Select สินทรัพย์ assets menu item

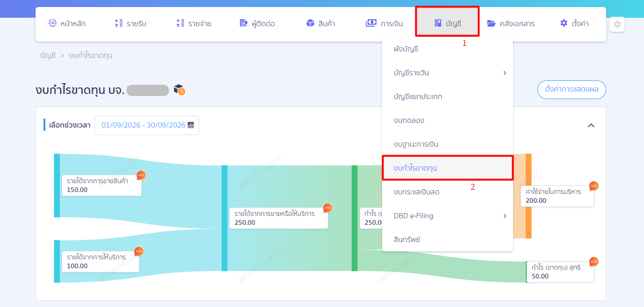click(448, 240)
